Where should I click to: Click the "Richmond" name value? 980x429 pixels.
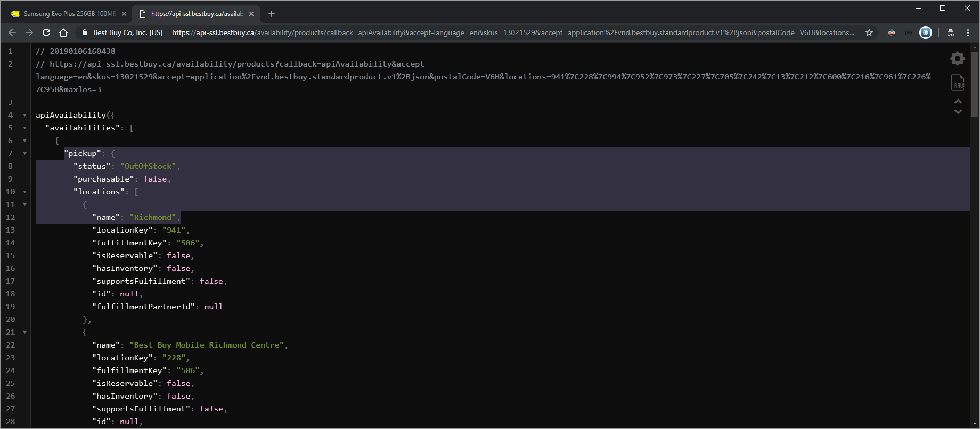point(153,217)
